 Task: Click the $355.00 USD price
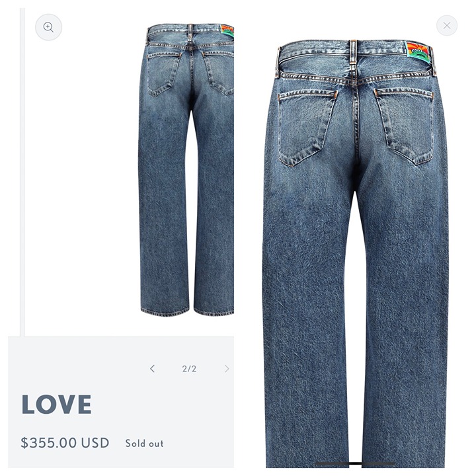pos(65,443)
